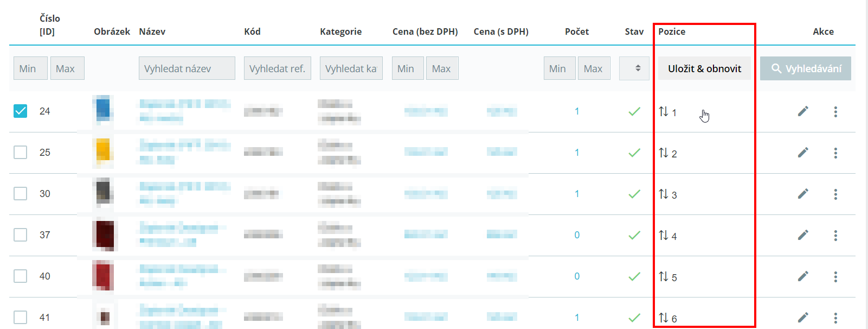Focus the Vyhledat název input field
The height and width of the screenshot is (329, 868).
pyautogui.click(x=187, y=68)
